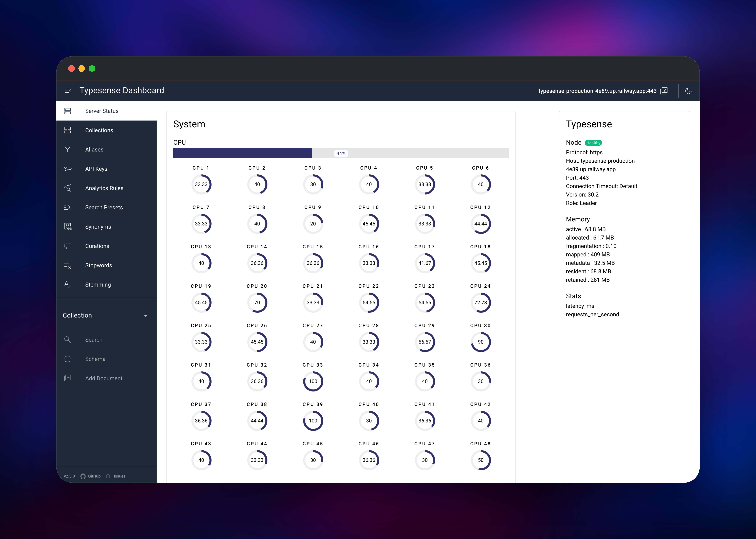Click the Issues bug icon in footer
Viewport: 756px width, 539px height.
108,476
